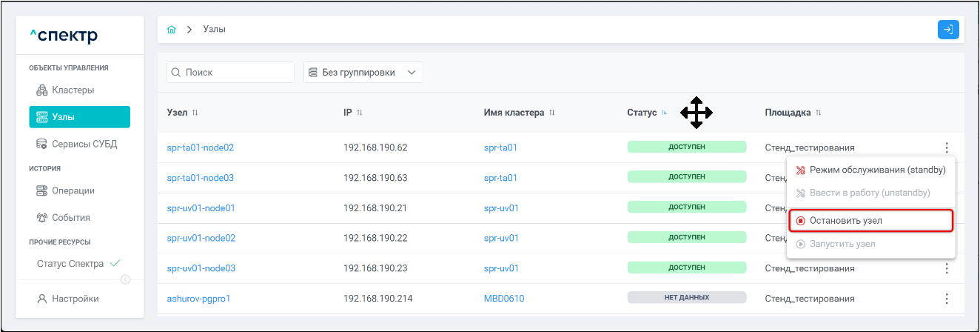The image size is (980, 332).
Task: Open Настройки in the sidebar
Action: click(75, 299)
